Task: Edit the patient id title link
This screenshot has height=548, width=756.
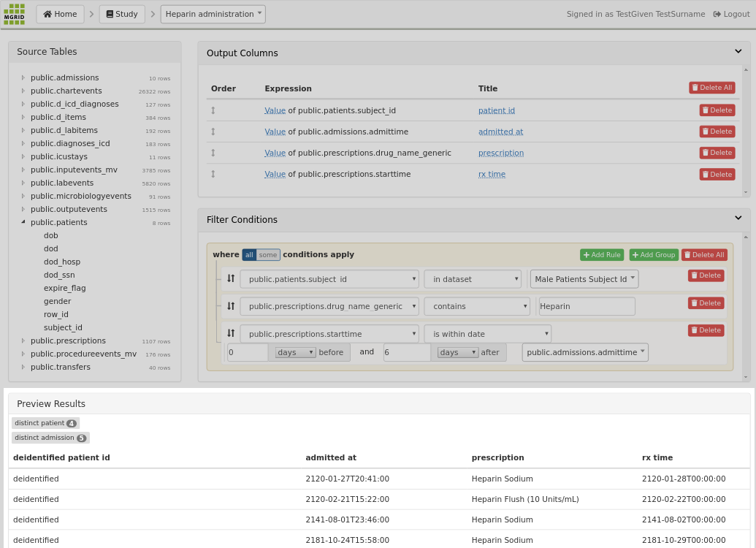Action: coord(497,110)
